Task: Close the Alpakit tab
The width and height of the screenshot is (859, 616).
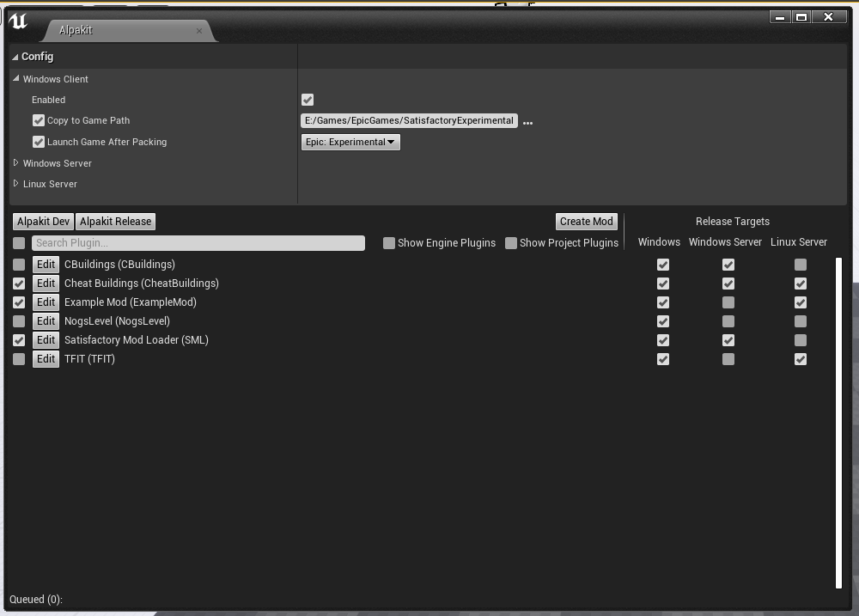Action: (x=199, y=31)
